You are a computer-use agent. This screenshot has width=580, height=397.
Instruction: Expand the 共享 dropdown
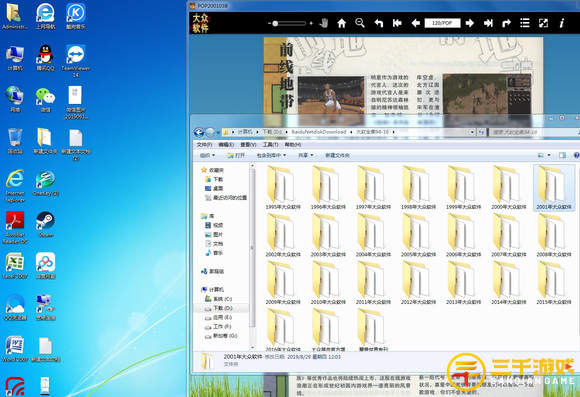click(x=306, y=155)
